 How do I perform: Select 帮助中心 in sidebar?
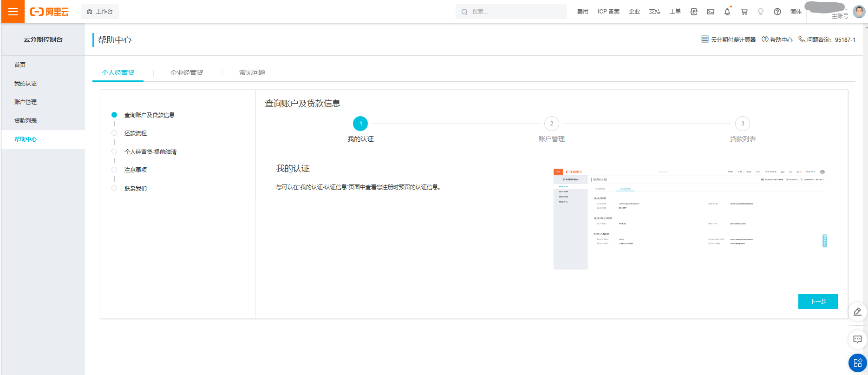pyautogui.click(x=43, y=139)
